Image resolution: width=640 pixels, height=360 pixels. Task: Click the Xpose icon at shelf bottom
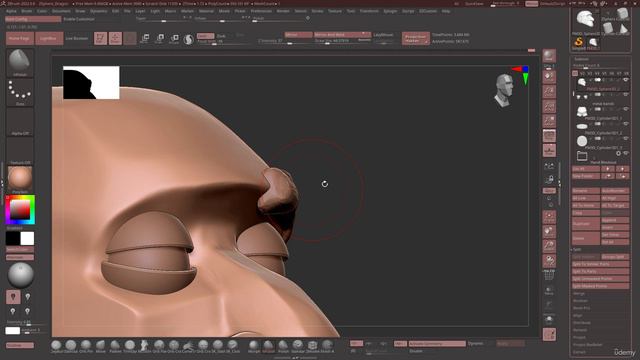click(x=549, y=334)
